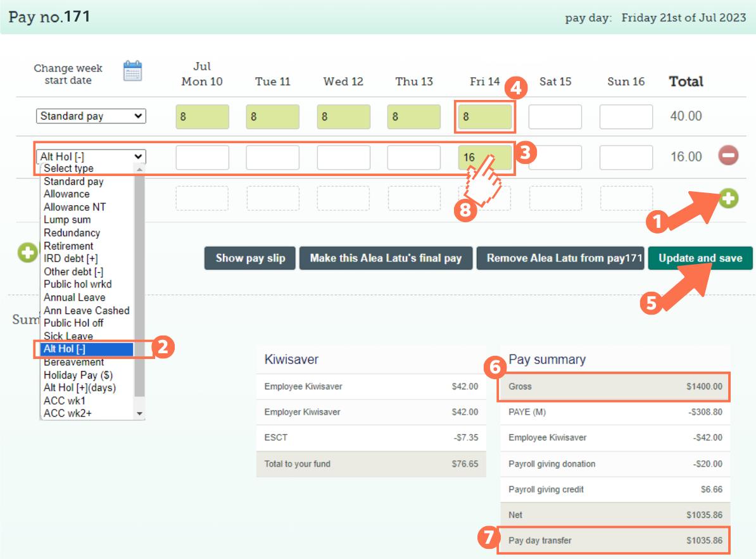Screen dimensions: 756x559
Task: Click the green plus icon at far left
Action: 27,253
